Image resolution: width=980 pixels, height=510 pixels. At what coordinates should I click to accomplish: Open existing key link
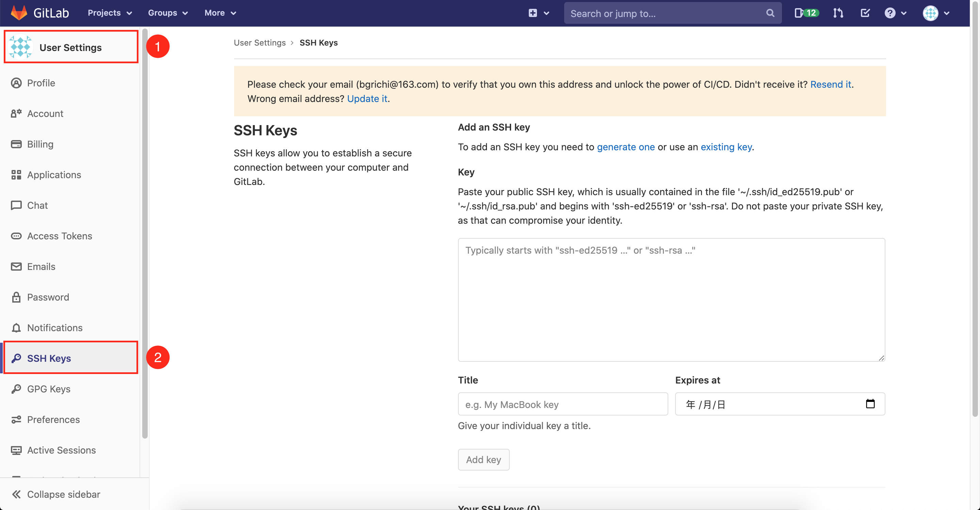(x=726, y=147)
